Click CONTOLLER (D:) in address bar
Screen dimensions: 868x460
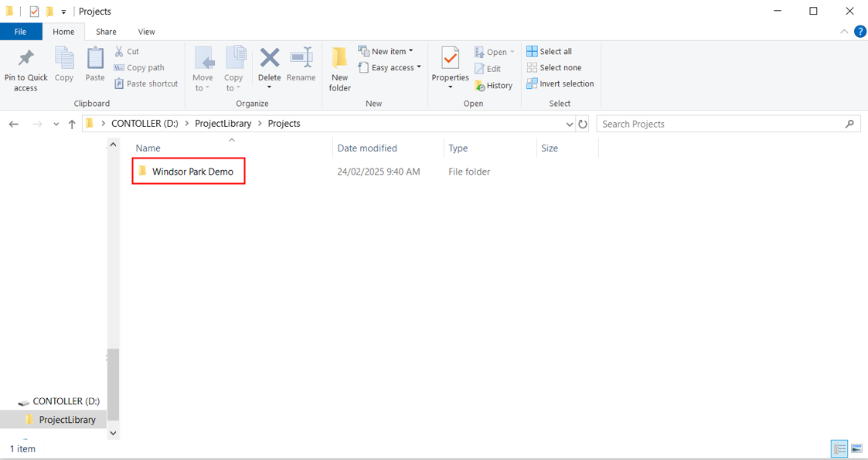145,124
